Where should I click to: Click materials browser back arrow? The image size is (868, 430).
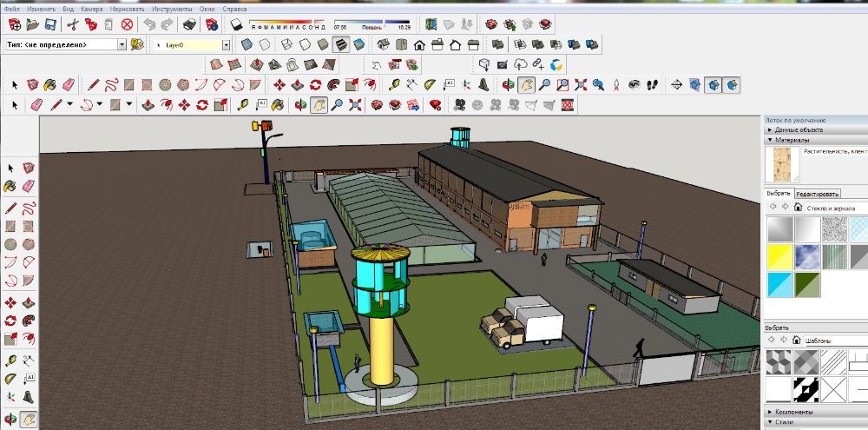[x=773, y=208]
